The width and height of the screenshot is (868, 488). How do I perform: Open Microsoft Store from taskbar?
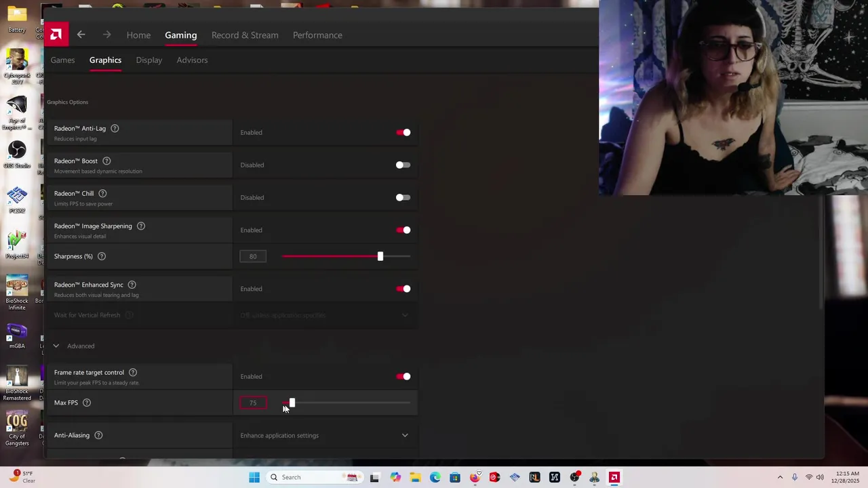point(455,477)
